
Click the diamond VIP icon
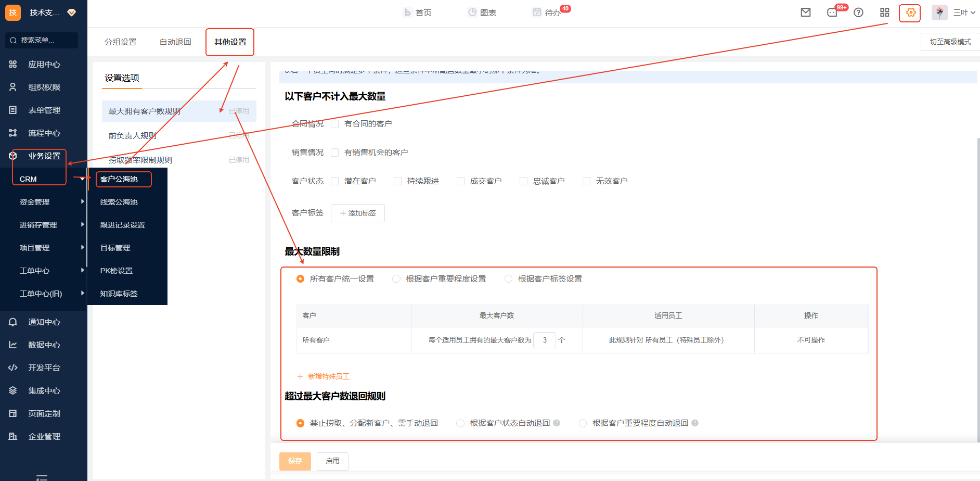click(x=72, y=12)
